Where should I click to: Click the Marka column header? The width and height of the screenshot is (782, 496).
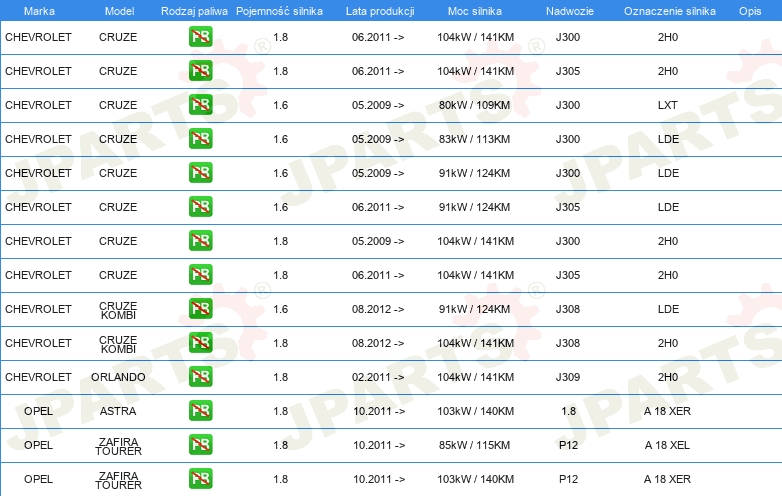coord(38,10)
